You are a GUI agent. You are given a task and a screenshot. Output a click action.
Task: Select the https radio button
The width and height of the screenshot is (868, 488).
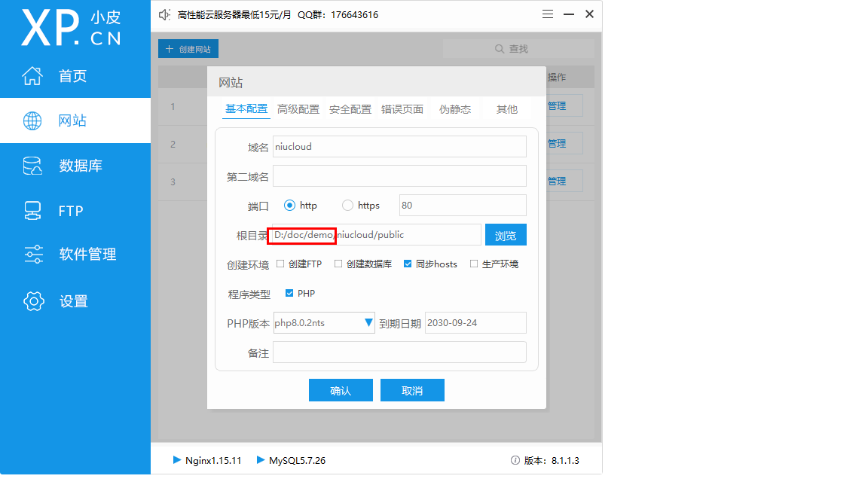(x=347, y=206)
